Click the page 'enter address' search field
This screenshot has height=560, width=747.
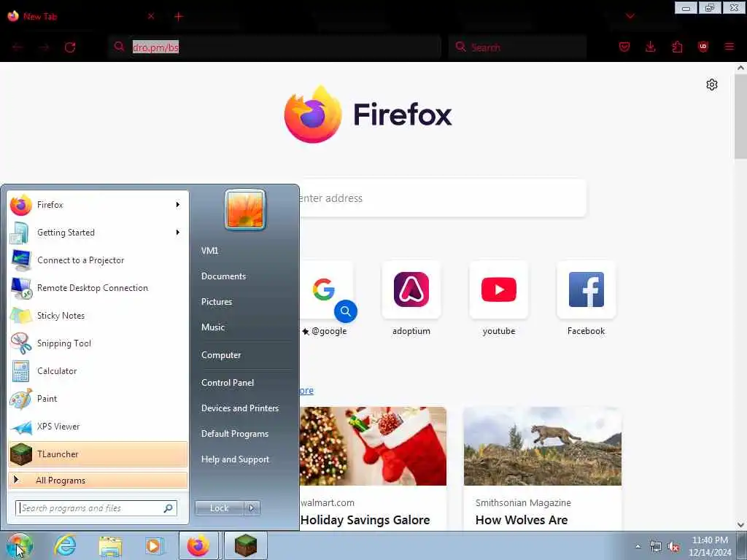point(443,198)
